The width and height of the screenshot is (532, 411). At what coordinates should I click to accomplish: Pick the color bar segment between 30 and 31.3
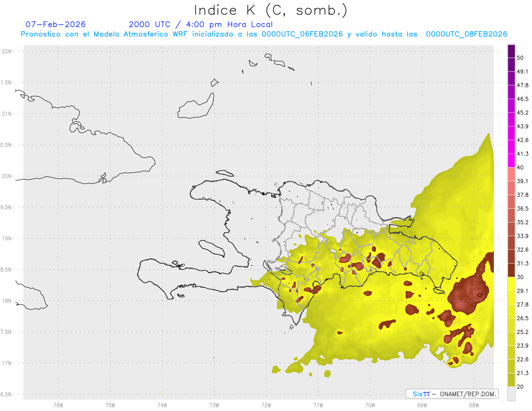(x=511, y=270)
